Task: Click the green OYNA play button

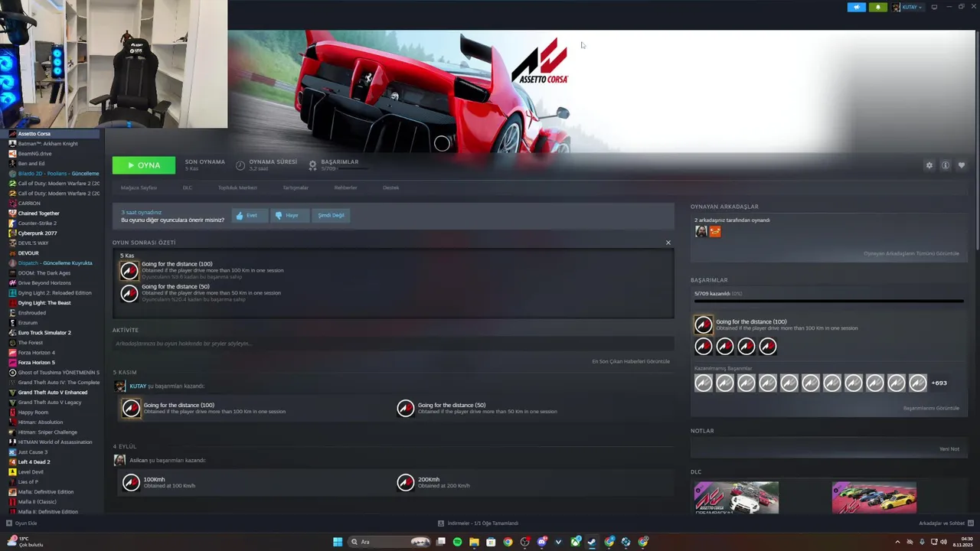Action: point(143,165)
